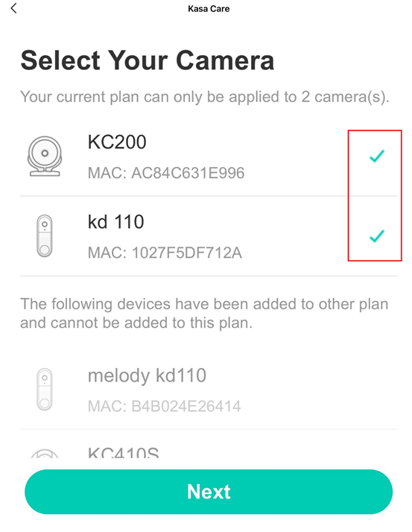This screenshot has height=532, width=412.
Task: Click the KC410S camera icon
Action: (x=45, y=453)
